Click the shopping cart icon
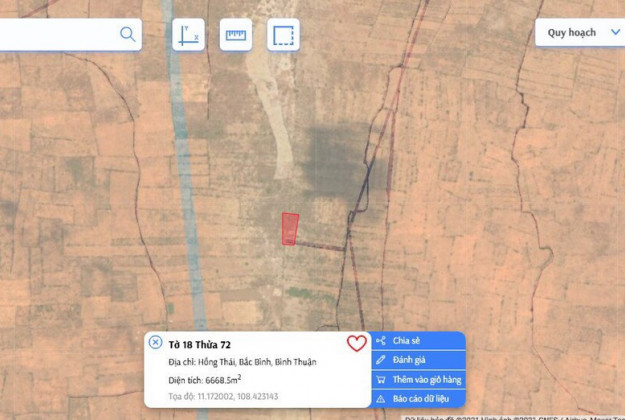 pyautogui.click(x=381, y=379)
